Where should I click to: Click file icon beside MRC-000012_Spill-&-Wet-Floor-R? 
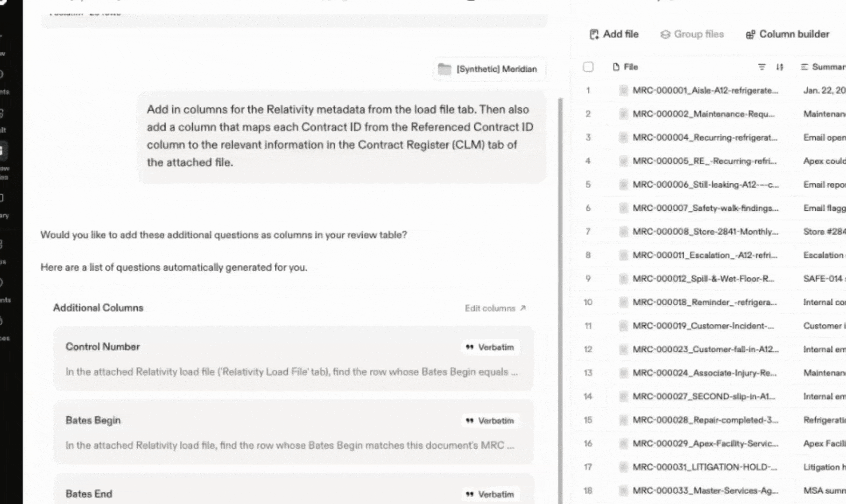click(x=623, y=279)
